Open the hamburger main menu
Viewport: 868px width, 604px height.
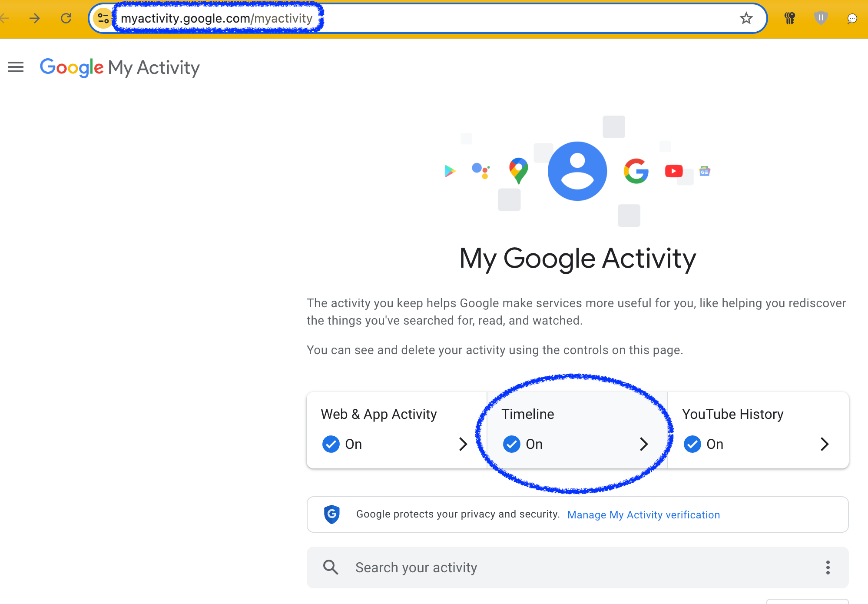click(16, 67)
